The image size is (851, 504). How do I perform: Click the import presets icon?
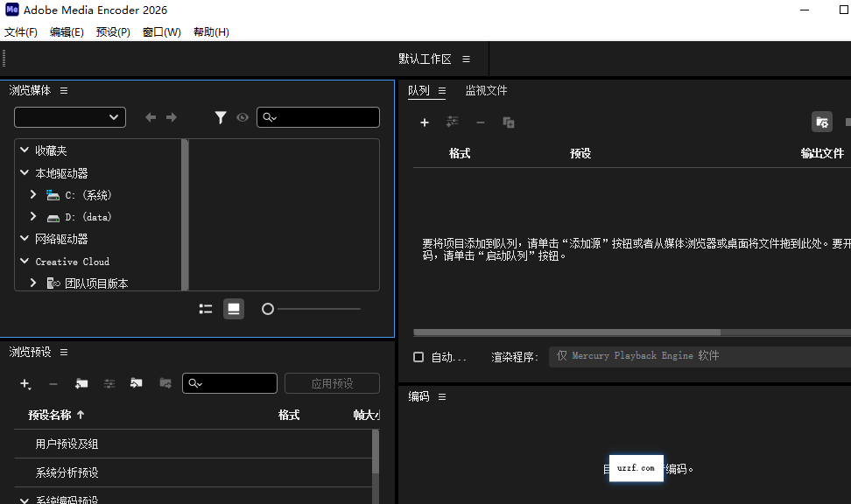point(136,383)
